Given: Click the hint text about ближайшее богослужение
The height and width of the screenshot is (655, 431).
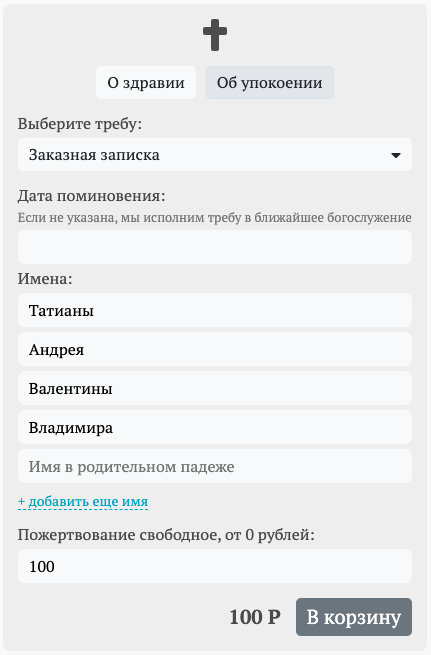Looking at the screenshot, I should (215, 218).
